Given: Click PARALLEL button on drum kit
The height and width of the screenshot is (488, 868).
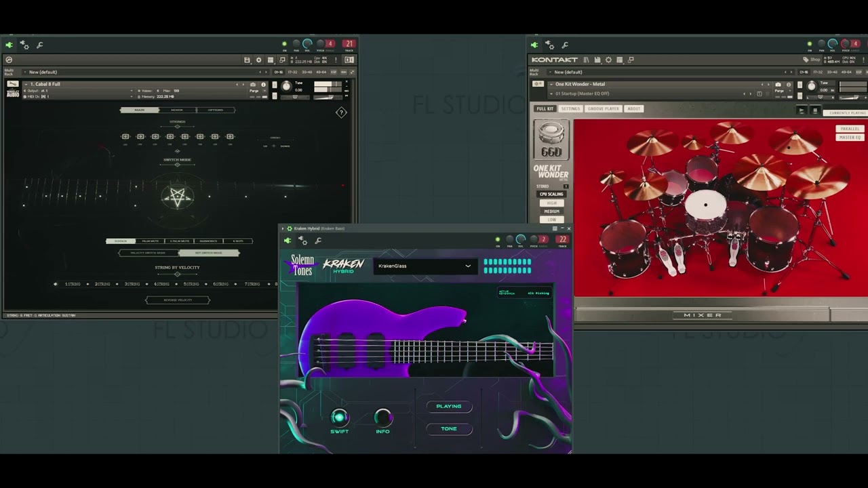Looking at the screenshot, I should point(850,129).
